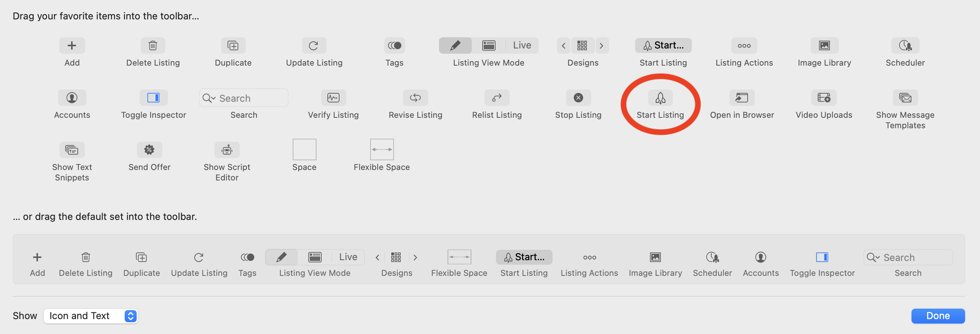Click the Flexible Space item in palette
This screenshot has width=980, height=334.
[x=382, y=150]
